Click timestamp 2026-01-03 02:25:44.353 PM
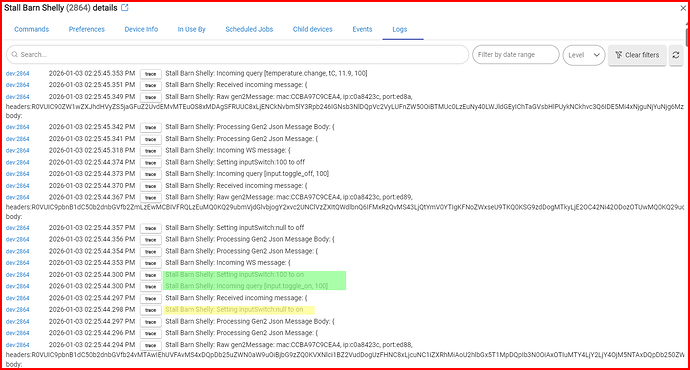The image size is (690, 370). (92, 263)
